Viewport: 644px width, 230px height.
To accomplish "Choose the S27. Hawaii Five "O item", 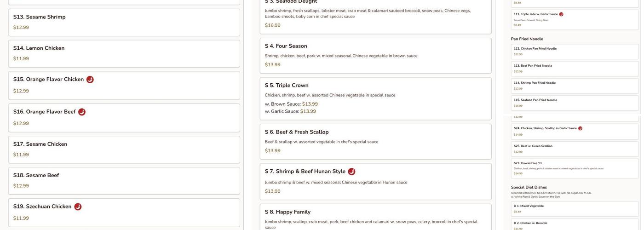I will pyautogui.click(x=575, y=168).
